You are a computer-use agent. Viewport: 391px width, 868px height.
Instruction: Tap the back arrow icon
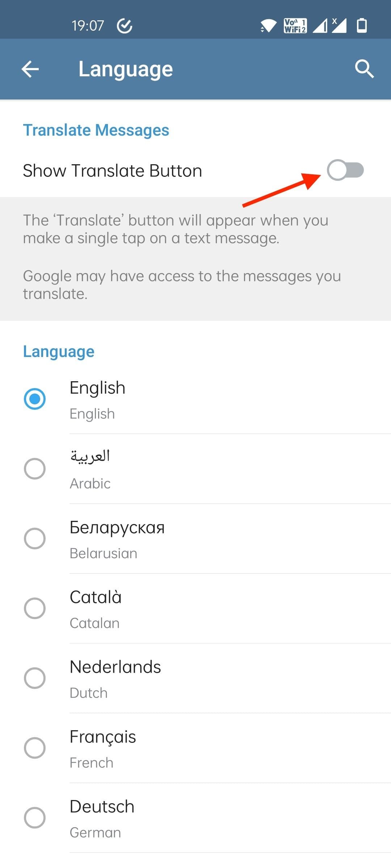click(30, 69)
